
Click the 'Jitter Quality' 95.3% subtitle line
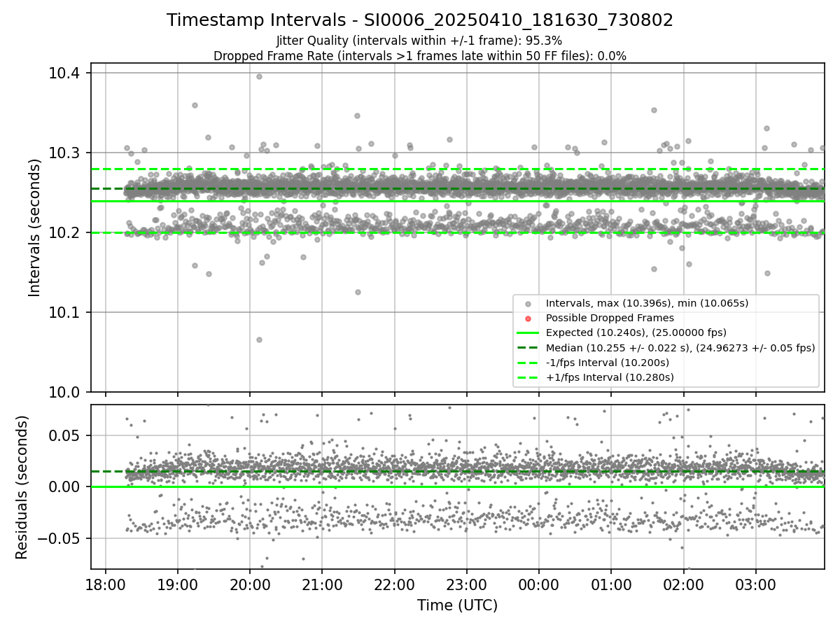419,41
